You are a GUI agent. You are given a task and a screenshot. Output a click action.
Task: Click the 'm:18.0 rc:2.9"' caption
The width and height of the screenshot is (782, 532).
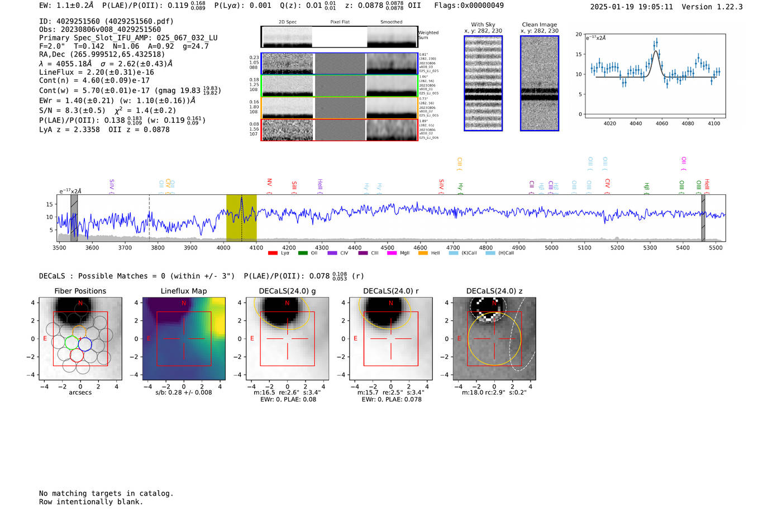494,392
